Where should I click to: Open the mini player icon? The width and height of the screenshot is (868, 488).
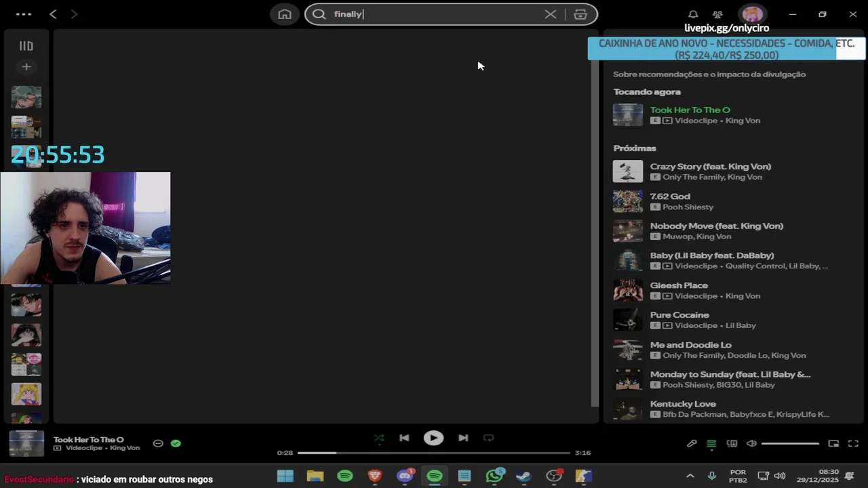(833, 443)
